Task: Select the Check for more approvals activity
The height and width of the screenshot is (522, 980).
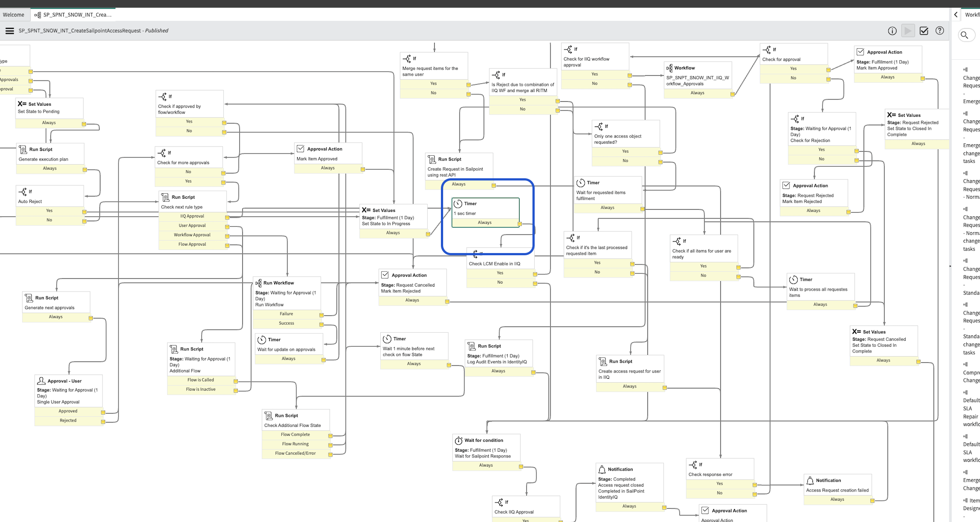Action: pyautogui.click(x=189, y=166)
